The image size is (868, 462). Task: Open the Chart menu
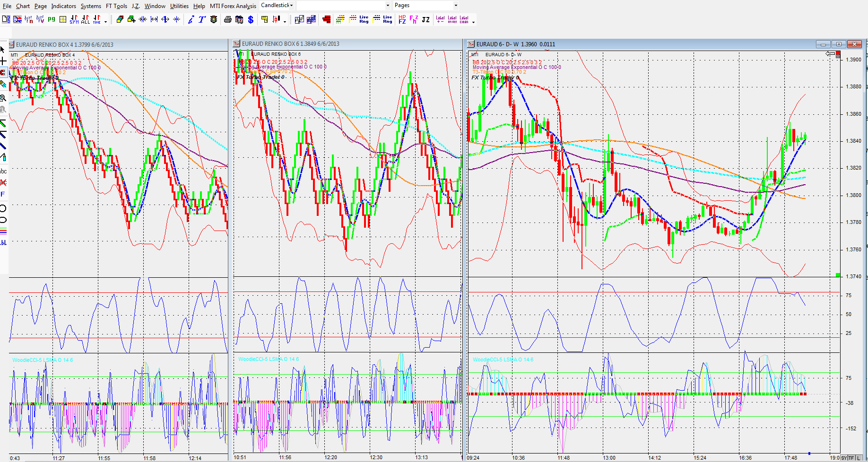(x=23, y=6)
